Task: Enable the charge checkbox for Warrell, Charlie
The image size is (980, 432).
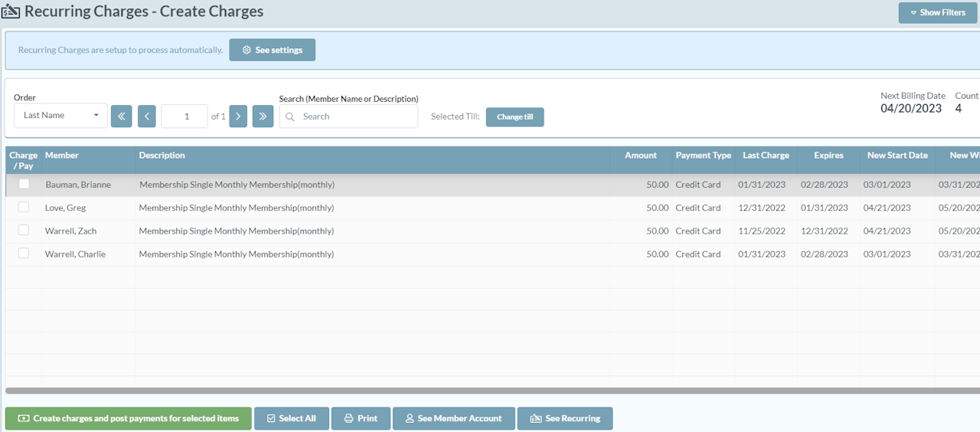Action: [x=24, y=253]
